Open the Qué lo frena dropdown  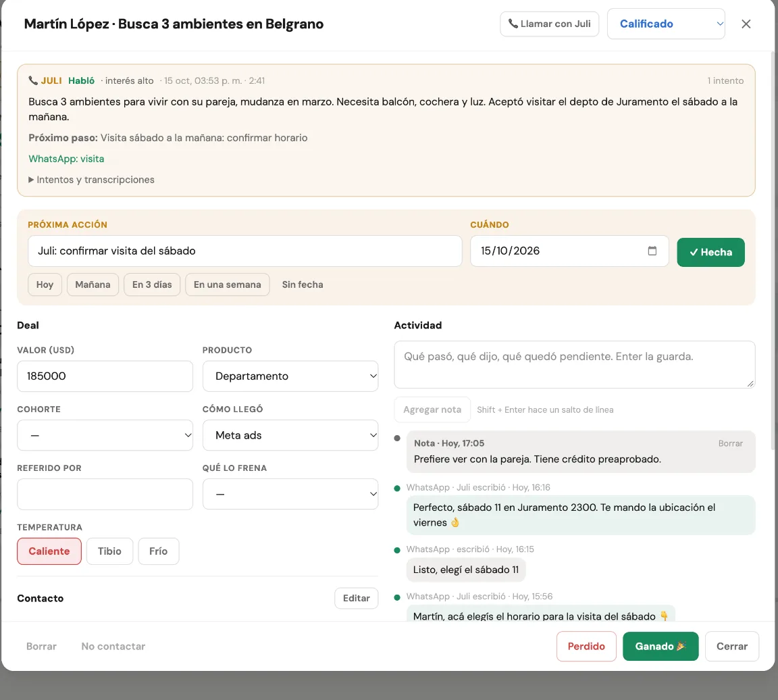click(290, 494)
